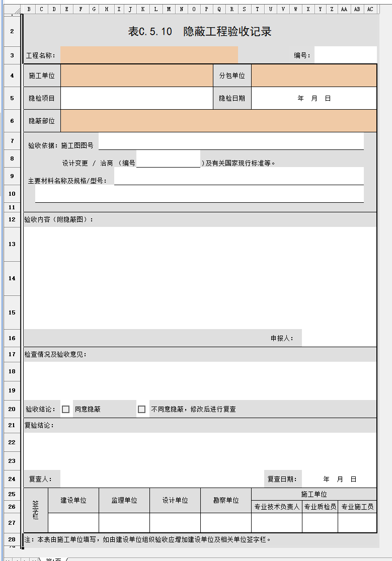Select column header B

coord(29,9)
